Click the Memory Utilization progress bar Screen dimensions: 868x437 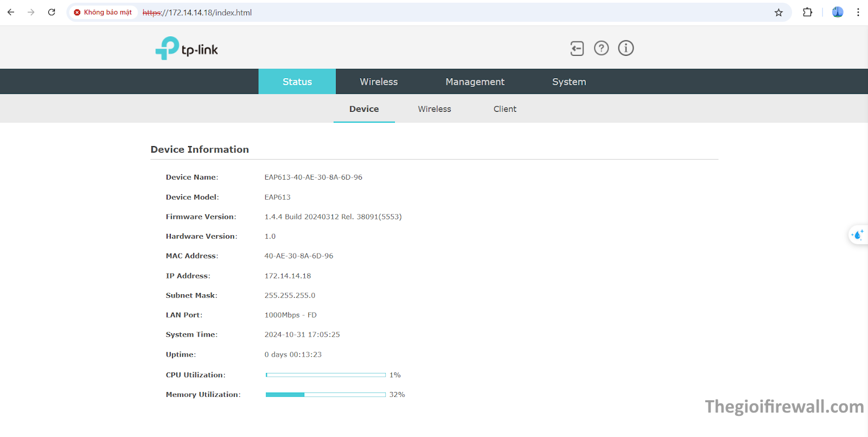point(325,395)
